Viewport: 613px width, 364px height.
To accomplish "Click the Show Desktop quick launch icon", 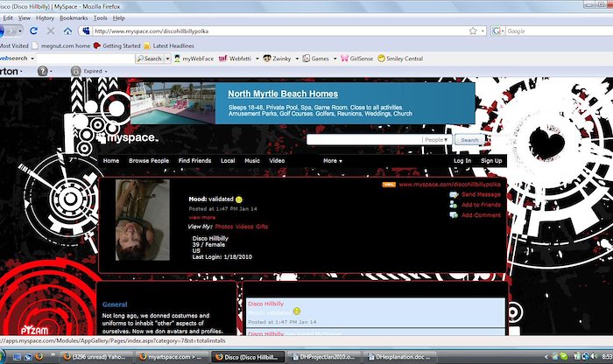I will click(x=17, y=357).
